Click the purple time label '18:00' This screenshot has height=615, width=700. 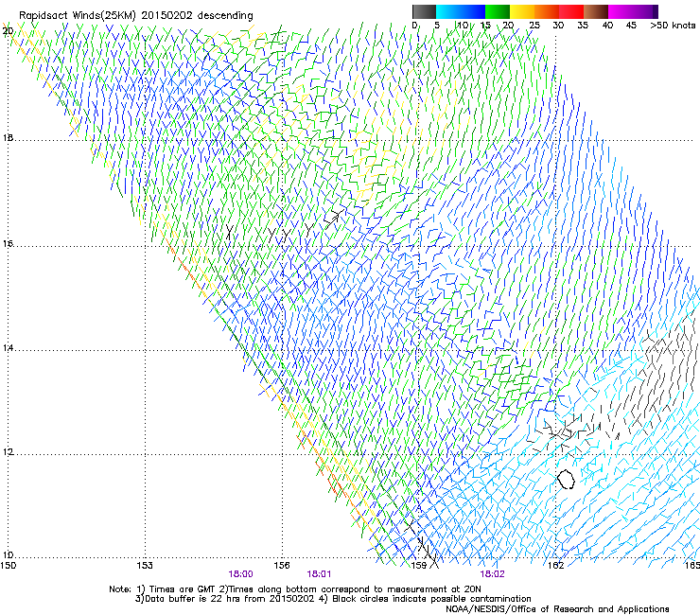(x=240, y=574)
